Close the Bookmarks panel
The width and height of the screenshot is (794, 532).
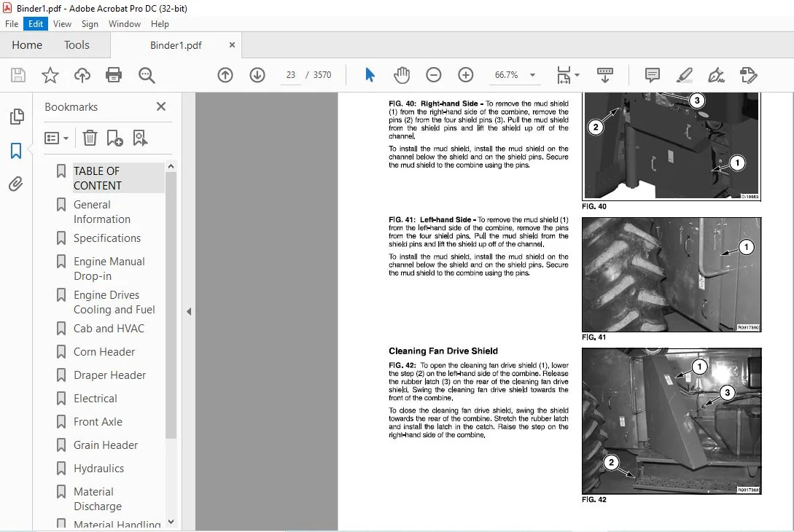[x=161, y=106]
